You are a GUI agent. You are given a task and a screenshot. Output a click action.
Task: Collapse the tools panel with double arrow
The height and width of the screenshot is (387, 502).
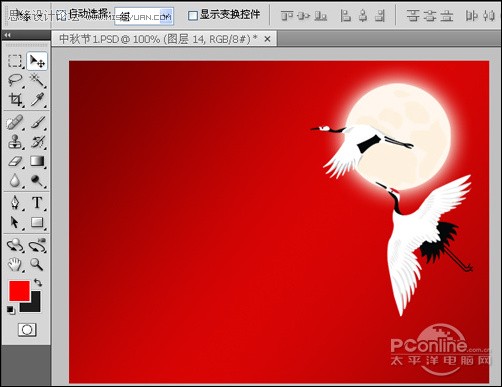[8, 35]
